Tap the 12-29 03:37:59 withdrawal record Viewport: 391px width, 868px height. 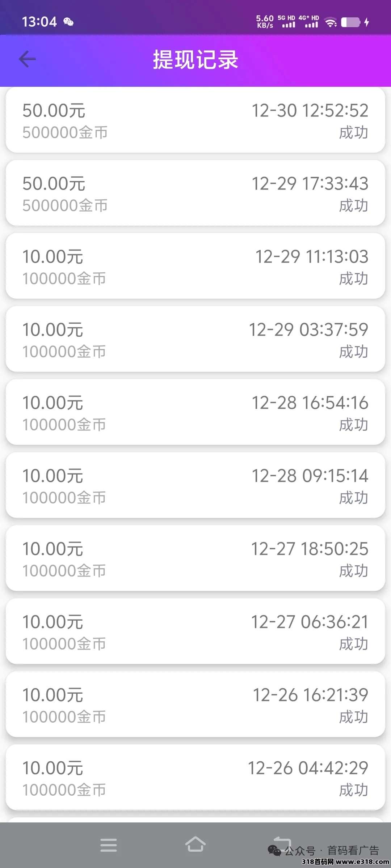pos(195,340)
